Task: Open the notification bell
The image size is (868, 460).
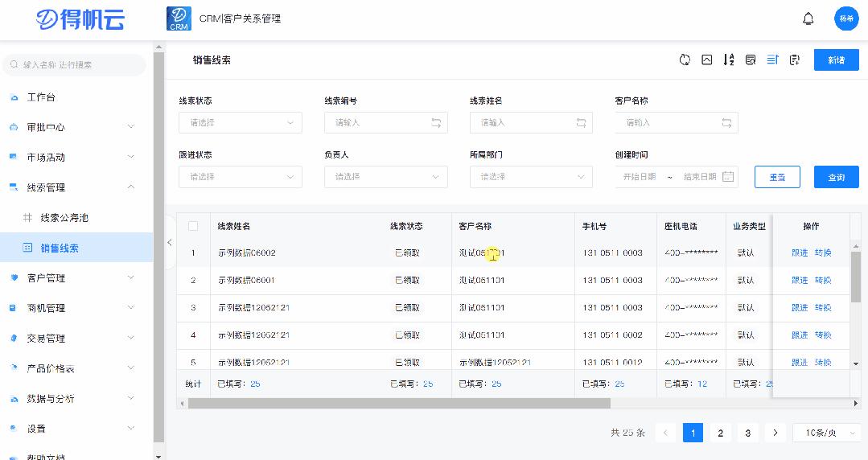Action: pyautogui.click(x=808, y=18)
